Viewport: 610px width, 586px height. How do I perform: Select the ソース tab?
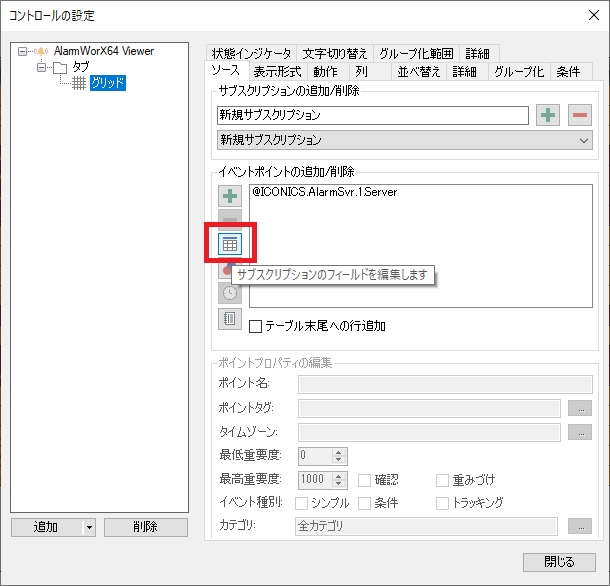point(226,70)
